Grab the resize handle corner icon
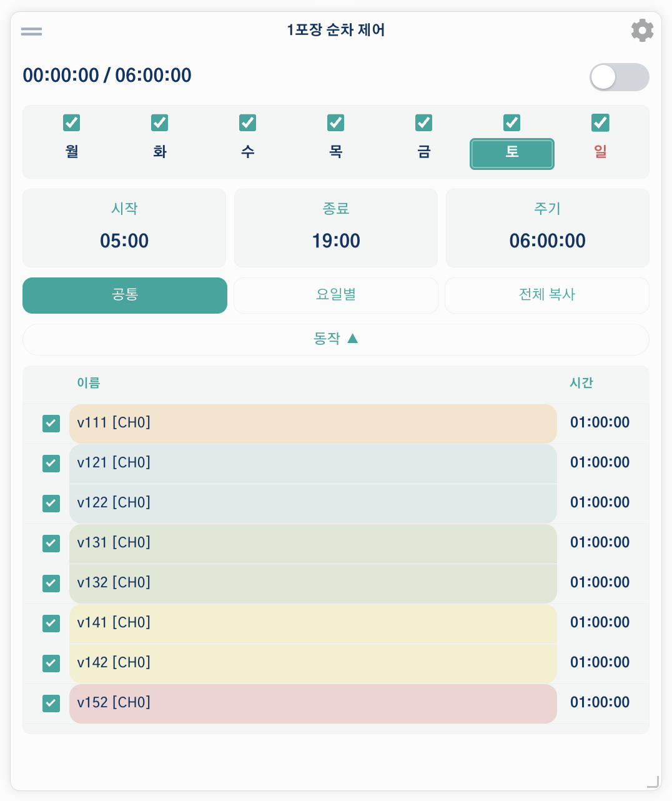 [653, 781]
